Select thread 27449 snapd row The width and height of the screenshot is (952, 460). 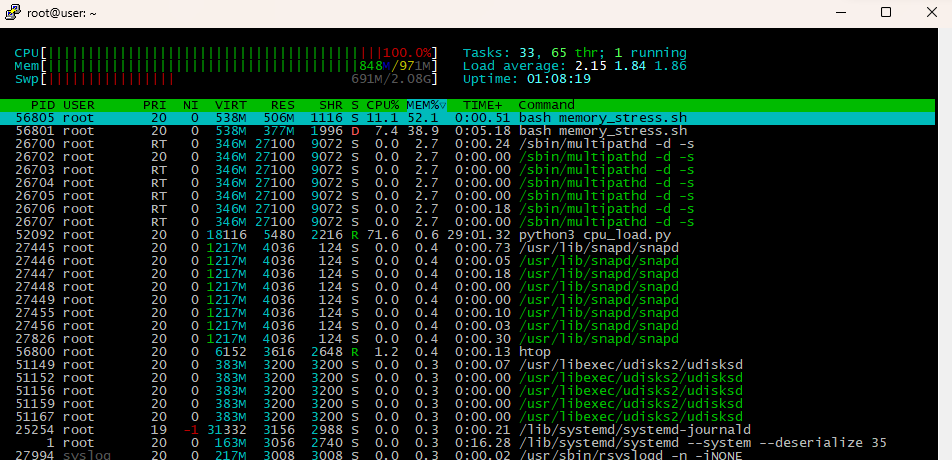468,300
